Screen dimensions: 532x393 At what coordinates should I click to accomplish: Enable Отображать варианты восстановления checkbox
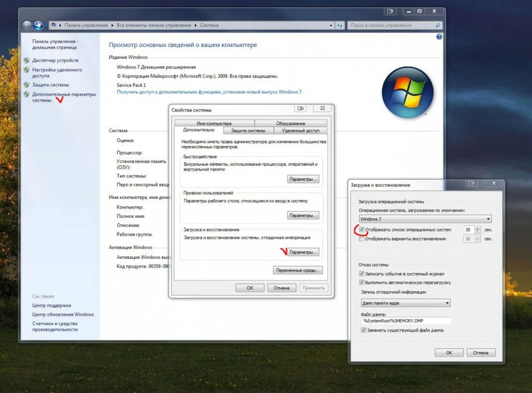362,239
